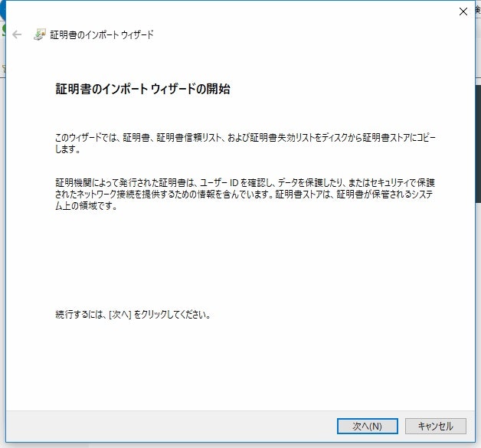Viewport: 481px width, 448px height.
Task: Click the text 続行するには、[次へ] をクリックしてください。
Action: 133,314
